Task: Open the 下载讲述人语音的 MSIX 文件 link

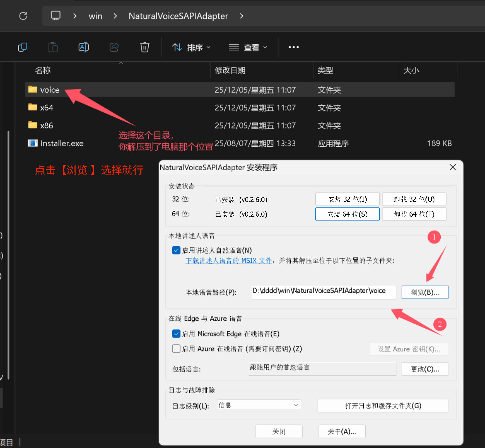Action: pyautogui.click(x=228, y=261)
